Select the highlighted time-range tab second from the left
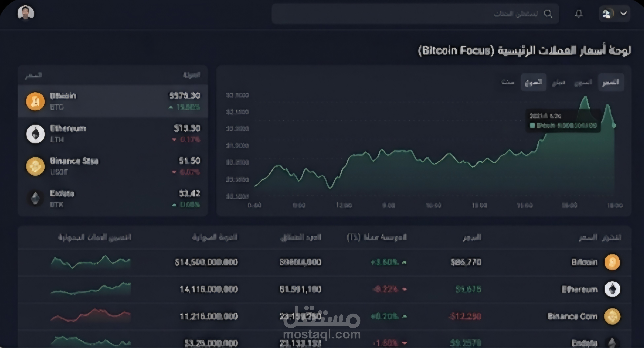 coord(533,82)
